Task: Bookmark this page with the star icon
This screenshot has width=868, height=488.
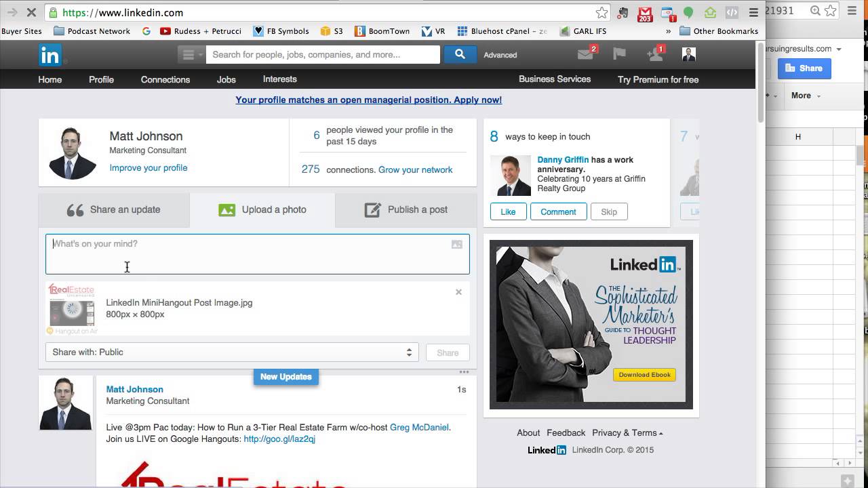Action: coord(601,12)
